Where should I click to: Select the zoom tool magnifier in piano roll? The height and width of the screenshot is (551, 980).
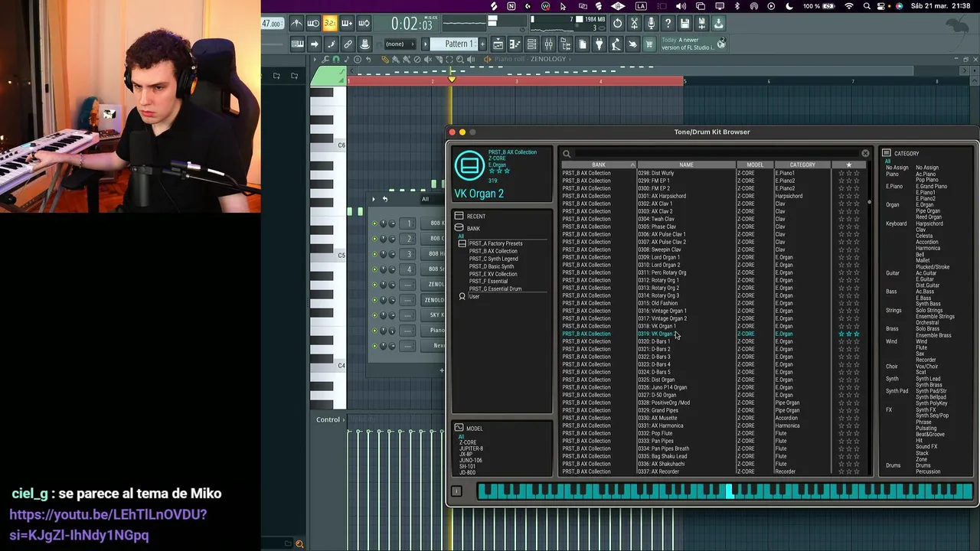click(460, 59)
